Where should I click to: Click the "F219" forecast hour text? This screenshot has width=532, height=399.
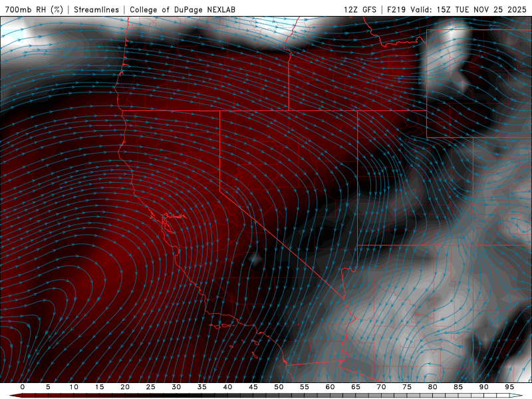[x=396, y=9]
